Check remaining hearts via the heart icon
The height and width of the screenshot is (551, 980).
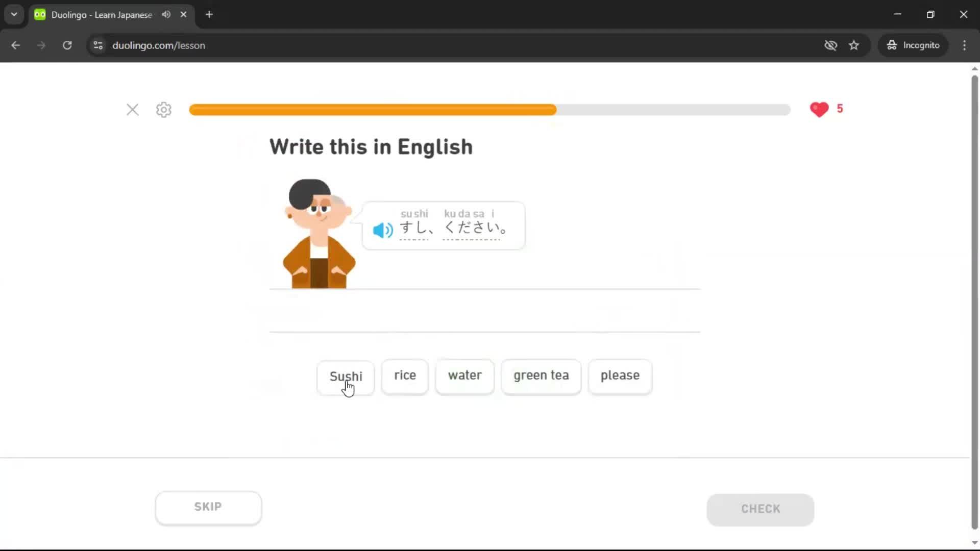pyautogui.click(x=819, y=109)
